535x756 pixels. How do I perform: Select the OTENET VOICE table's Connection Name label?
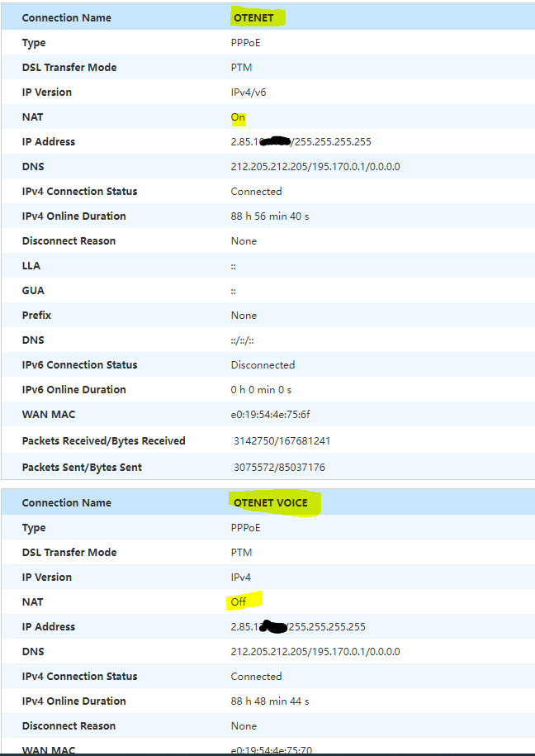coord(67,503)
